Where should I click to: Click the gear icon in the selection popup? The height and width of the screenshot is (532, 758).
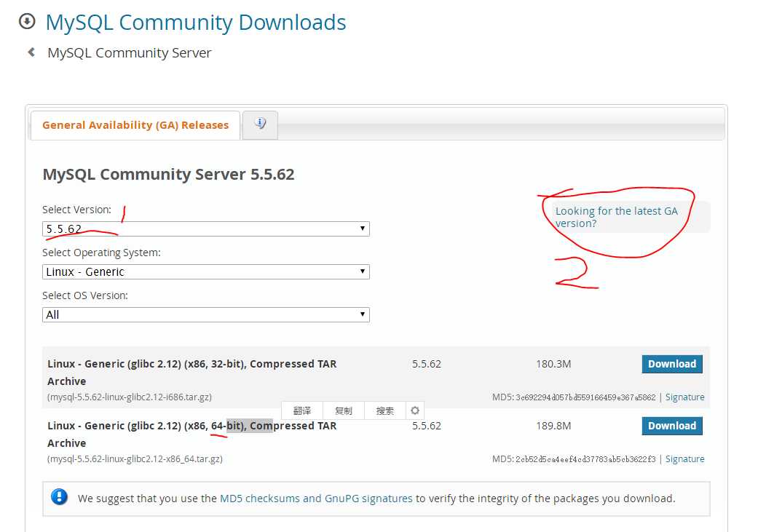[x=415, y=410]
